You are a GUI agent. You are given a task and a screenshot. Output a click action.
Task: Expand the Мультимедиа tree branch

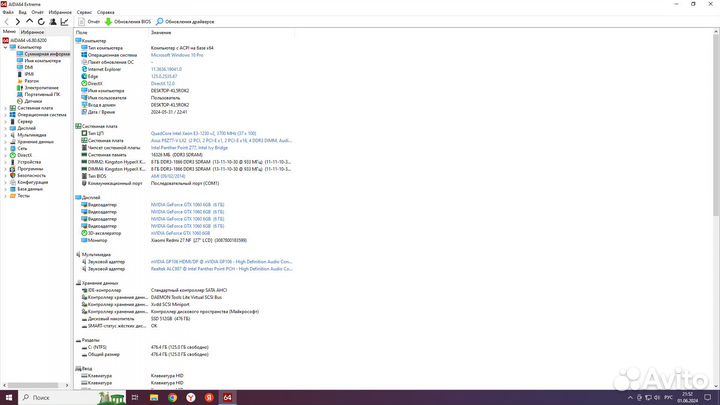point(6,135)
